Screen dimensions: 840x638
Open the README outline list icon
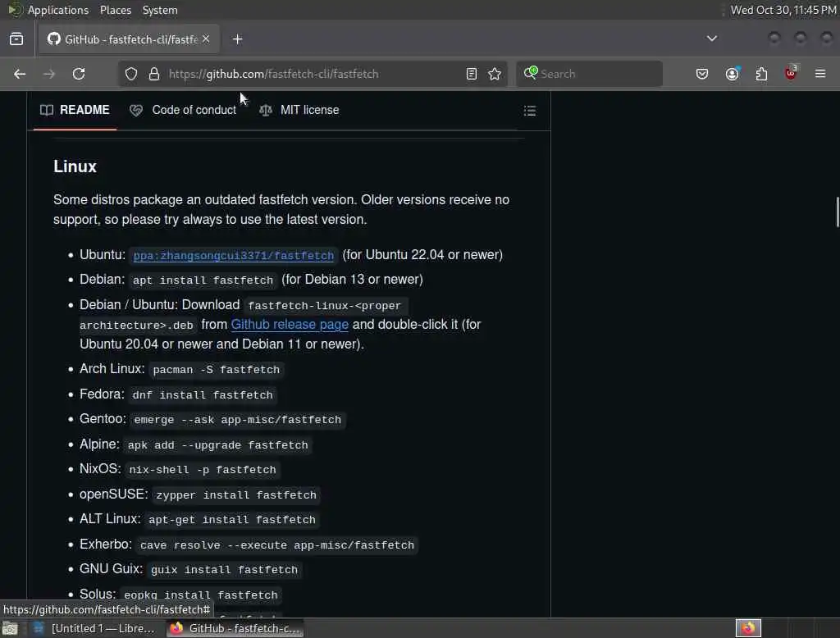coord(530,111)
